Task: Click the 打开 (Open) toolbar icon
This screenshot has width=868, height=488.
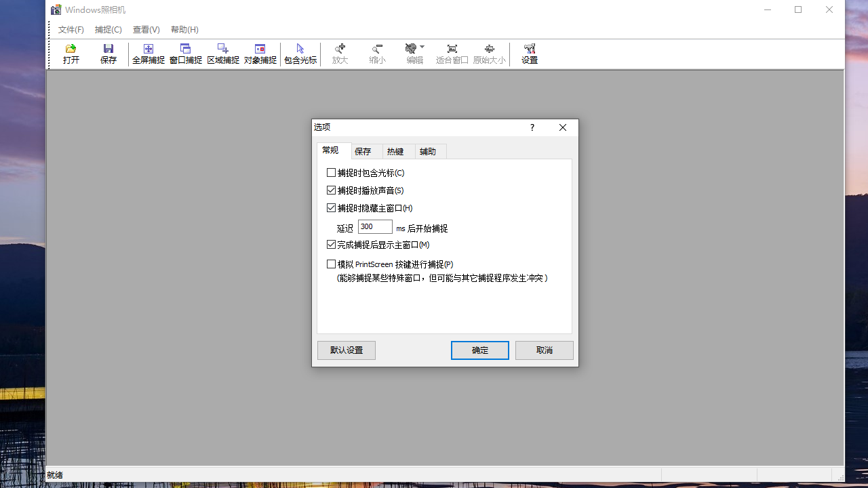Action: click(x=71, y=54)
